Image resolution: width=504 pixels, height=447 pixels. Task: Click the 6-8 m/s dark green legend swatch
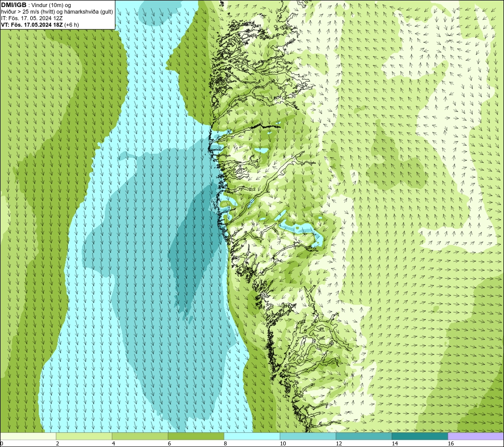[196, 436]
